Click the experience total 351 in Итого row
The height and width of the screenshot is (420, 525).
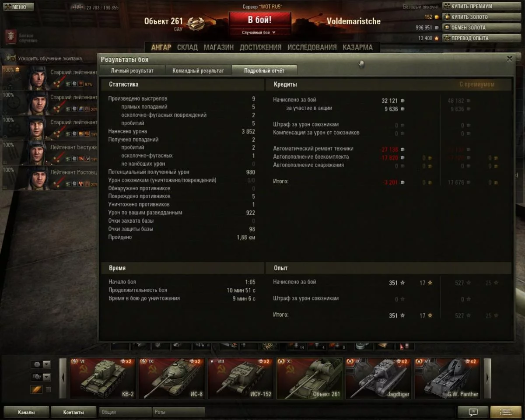tap(393, 315)
